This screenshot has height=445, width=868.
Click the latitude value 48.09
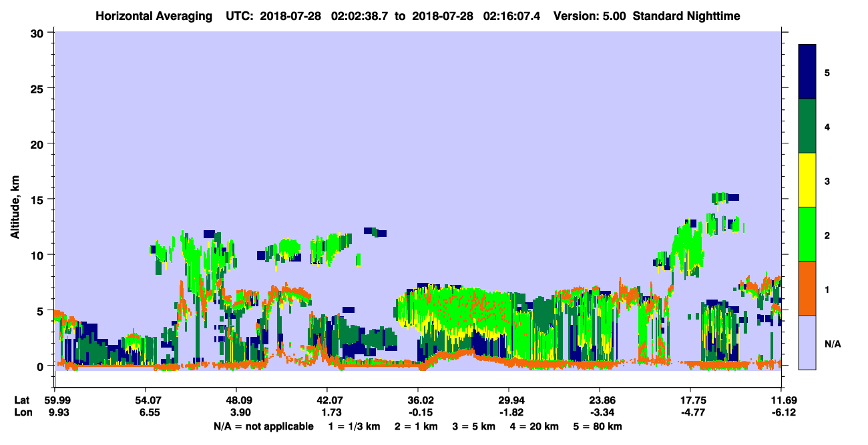[236, 400]
